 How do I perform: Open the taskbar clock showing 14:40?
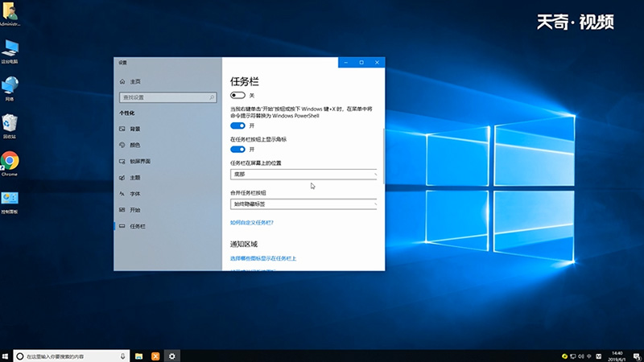pyautogui.click(x=617, y=356)
